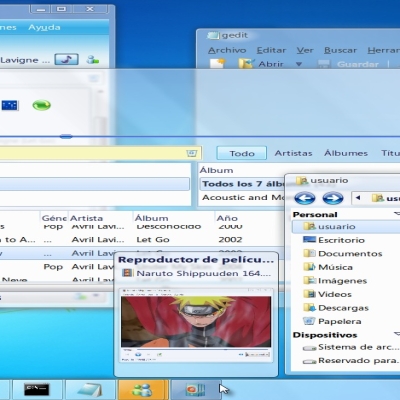Open the Archivo menu in gedit
The width and height of the screenshot is (400, 400).
227,50
